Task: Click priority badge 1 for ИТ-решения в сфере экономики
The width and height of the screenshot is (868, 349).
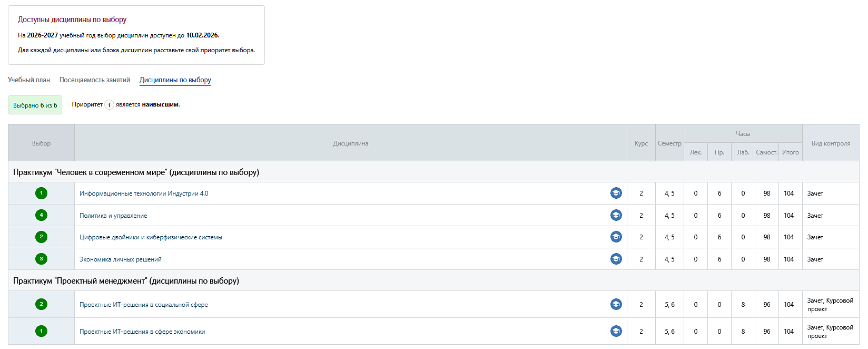Action: (x=41, y=331)
